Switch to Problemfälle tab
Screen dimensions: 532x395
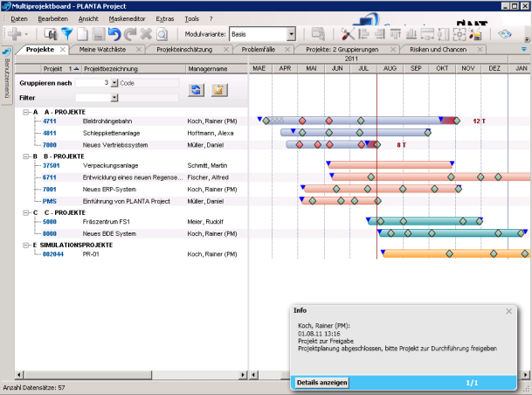pyautogui.click(x=259, y=50)
